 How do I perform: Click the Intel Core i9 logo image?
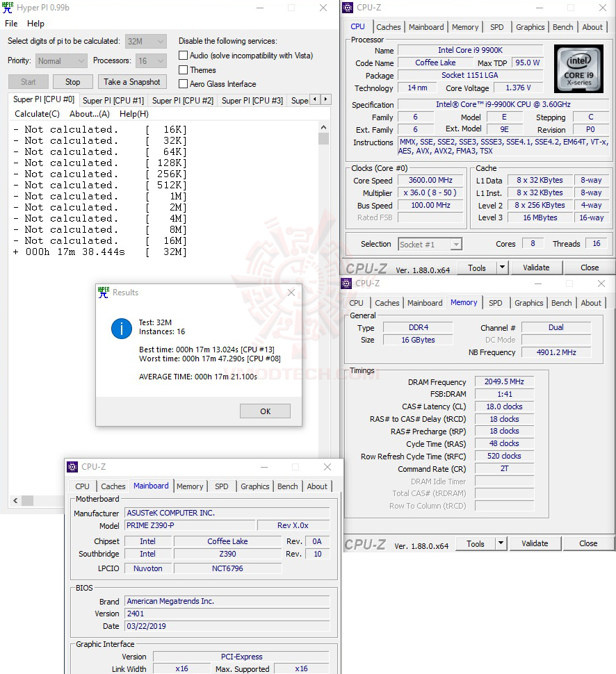(578, 69)
